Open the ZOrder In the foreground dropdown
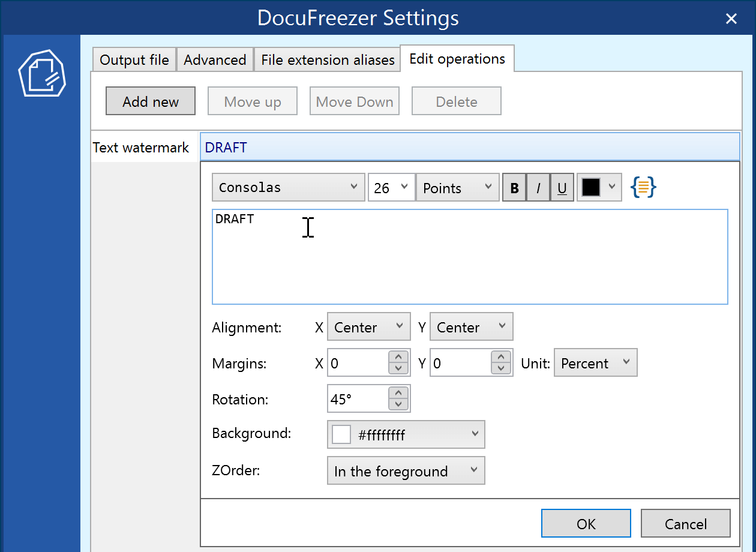This screenshot has width=756, height=552. 406,471
